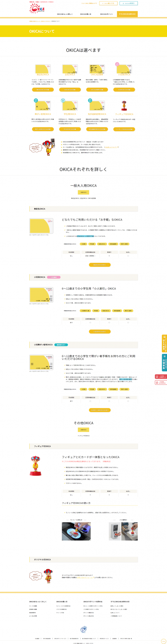167x644 pixels.
Task: Click yellow tag under その他OKICA heading
Action: pyautogui.click(x=83, y=430)
